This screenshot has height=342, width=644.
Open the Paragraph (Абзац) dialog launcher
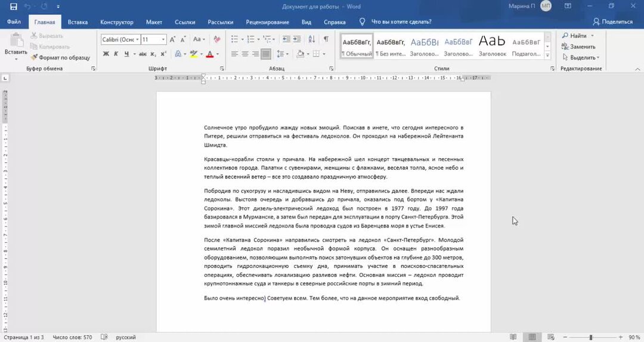(332, 69)
